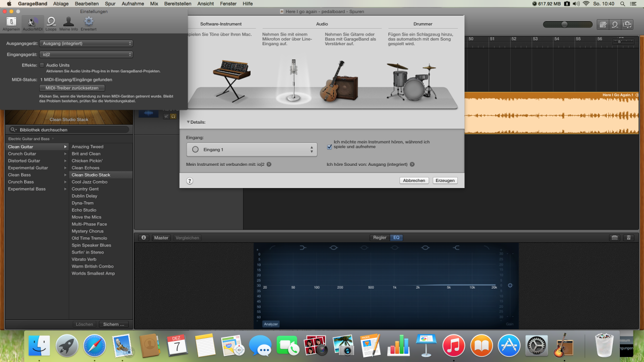The width and height of the screenshot is (644, 362).
Task: Toggle the Master button
Action: click(162, 238)
